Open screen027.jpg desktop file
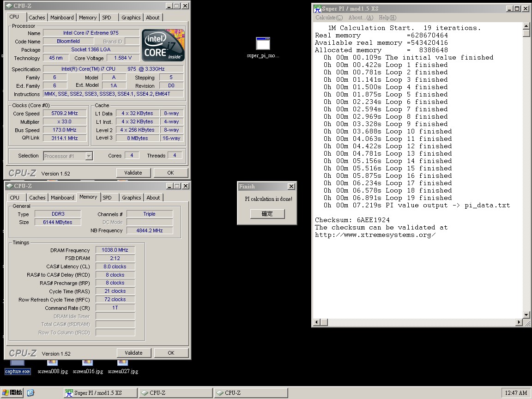The width and height of the screenshot is (532, 399). coord(123,367)
